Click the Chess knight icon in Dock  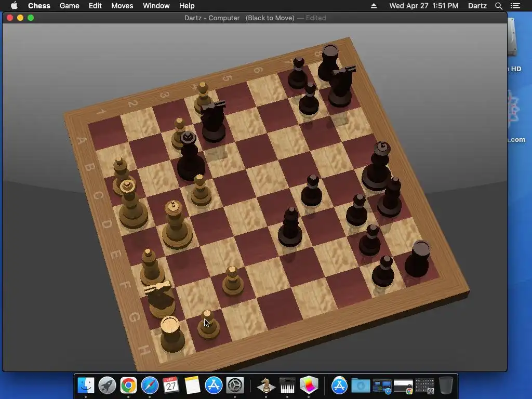pos(266,385)
